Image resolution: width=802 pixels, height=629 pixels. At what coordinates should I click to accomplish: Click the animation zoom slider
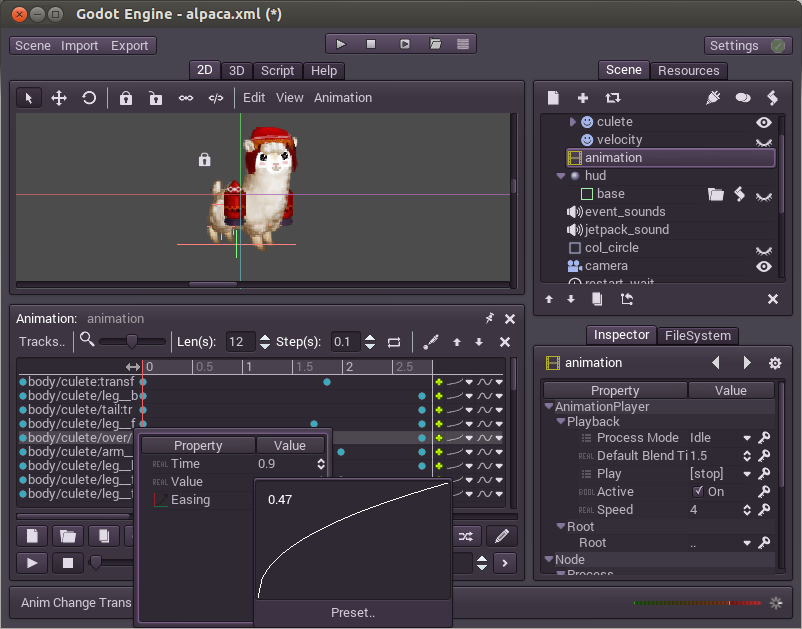click(131, 342)
